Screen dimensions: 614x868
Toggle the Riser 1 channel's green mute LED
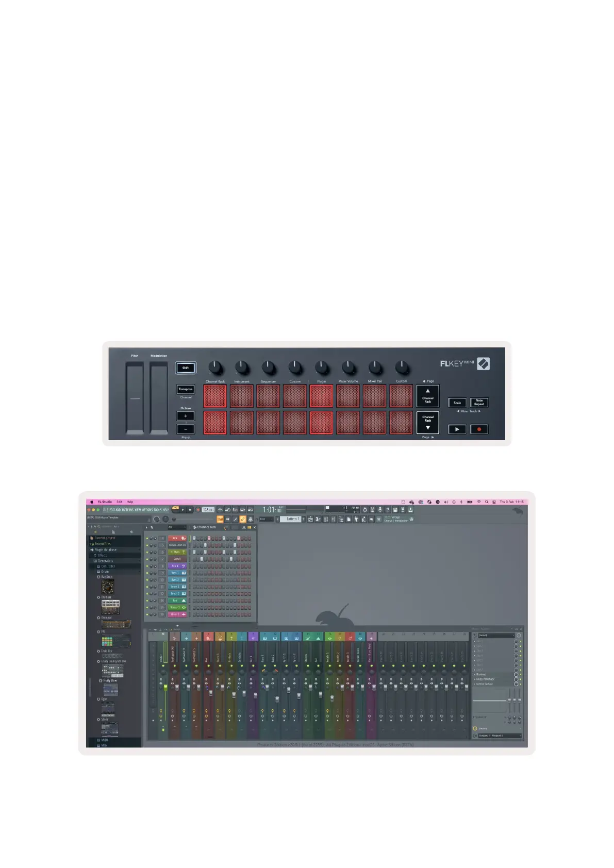coord(147,614)
